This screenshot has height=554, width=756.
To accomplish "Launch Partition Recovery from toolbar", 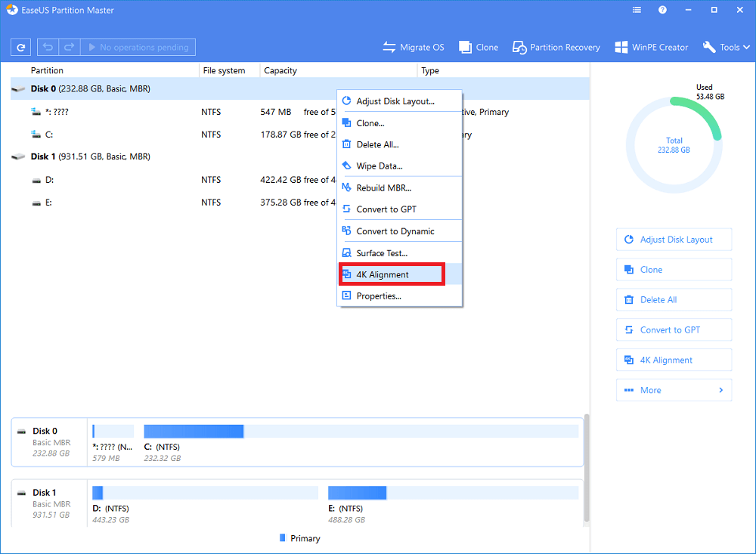I will click(556, 47).
